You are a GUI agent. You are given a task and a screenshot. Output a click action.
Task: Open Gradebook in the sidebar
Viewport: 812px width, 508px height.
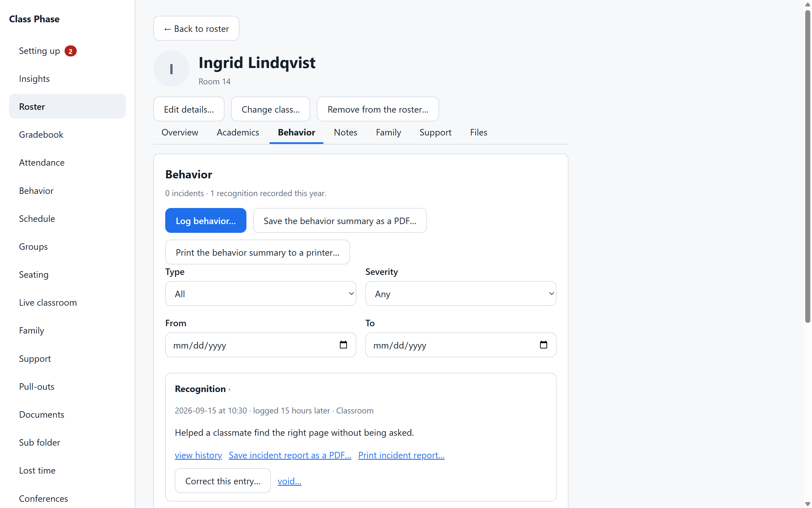(67, 135)
